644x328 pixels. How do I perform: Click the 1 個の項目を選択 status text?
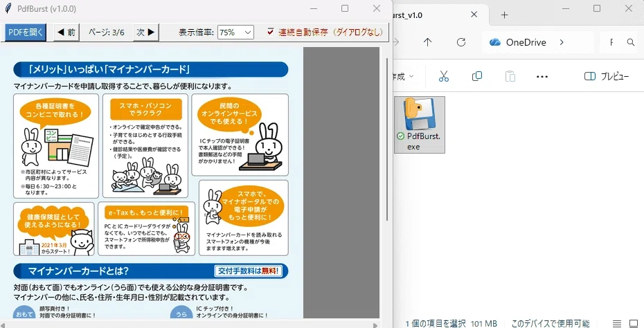[436, 323]
